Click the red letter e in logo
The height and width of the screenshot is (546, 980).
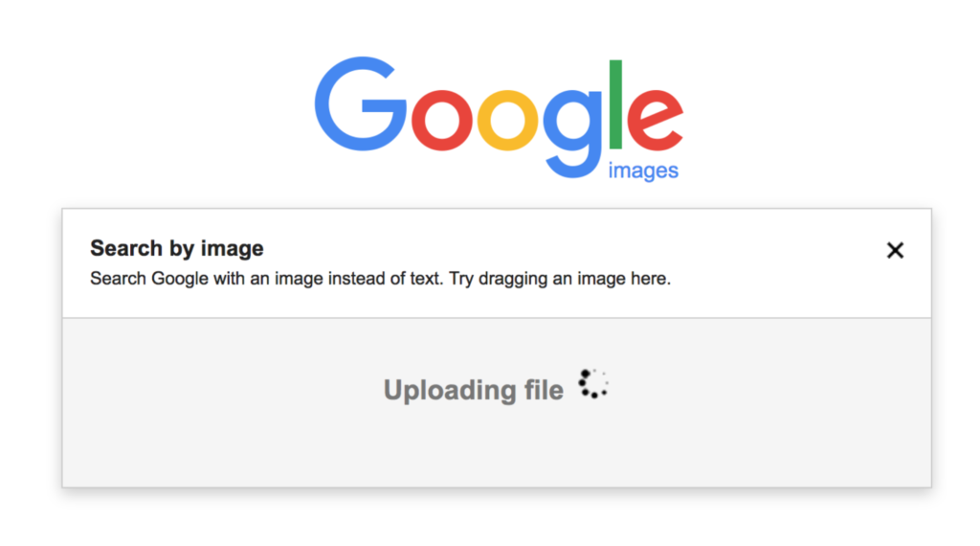(x=655, y=120)
